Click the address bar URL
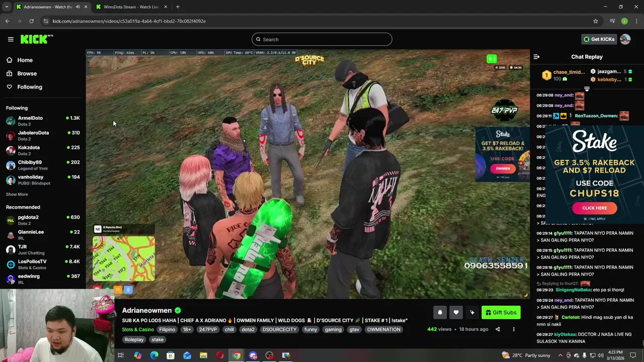644x362 pixels. pyautogui.click(x=129, y=21)
